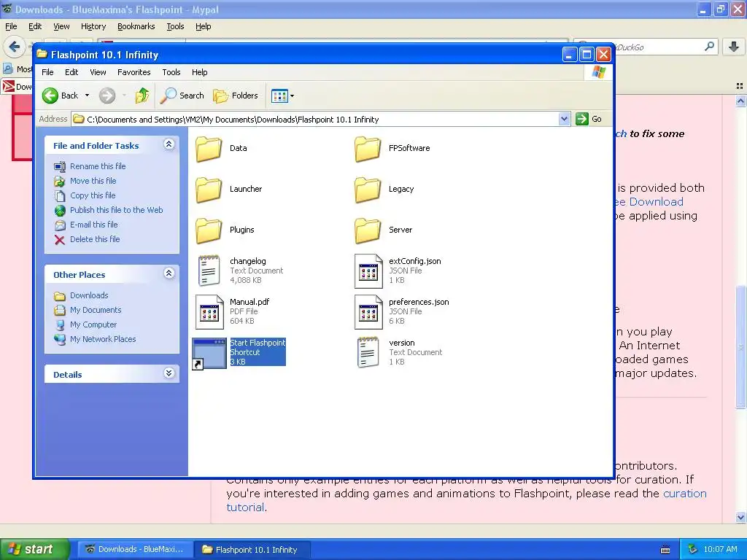The height and width of the screenshot is (560, 747).
Task: Open Explorer Help menu
Action: point(200,72)
